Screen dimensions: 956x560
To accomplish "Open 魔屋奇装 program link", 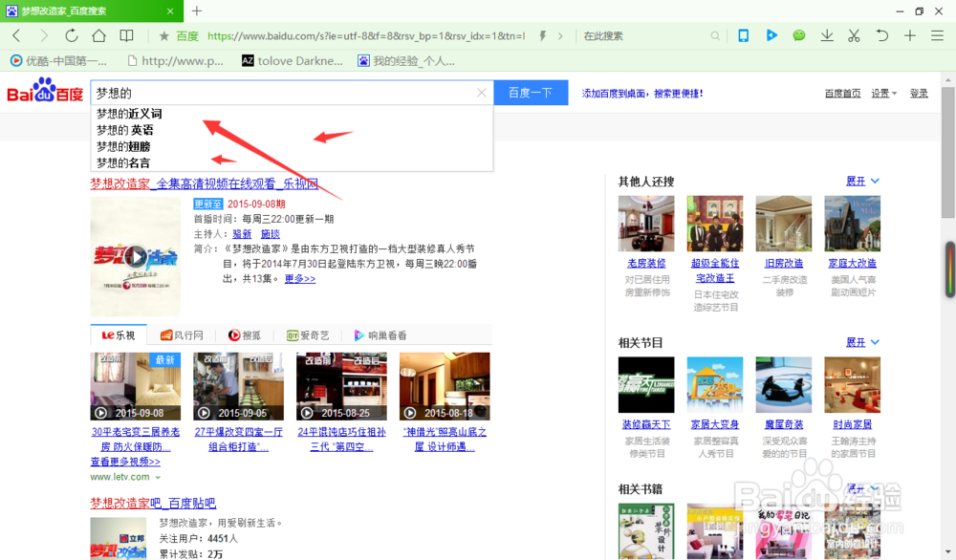I will [784, 424].
